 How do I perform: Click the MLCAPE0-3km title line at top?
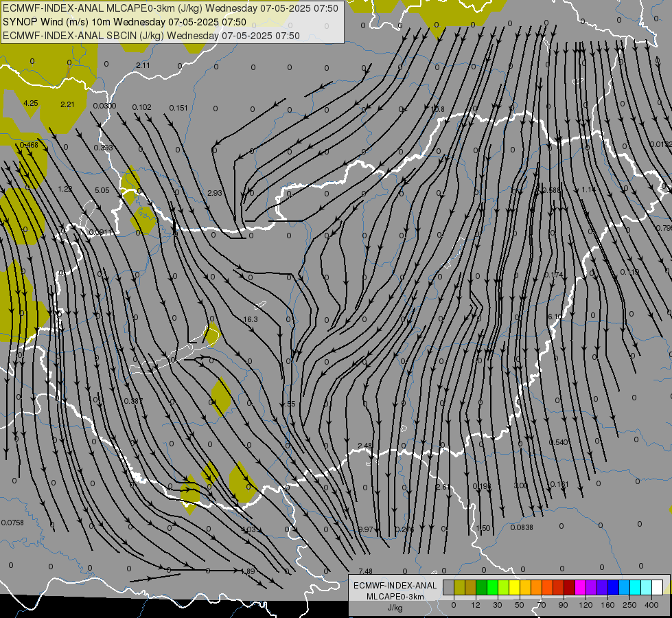[170, 8]
